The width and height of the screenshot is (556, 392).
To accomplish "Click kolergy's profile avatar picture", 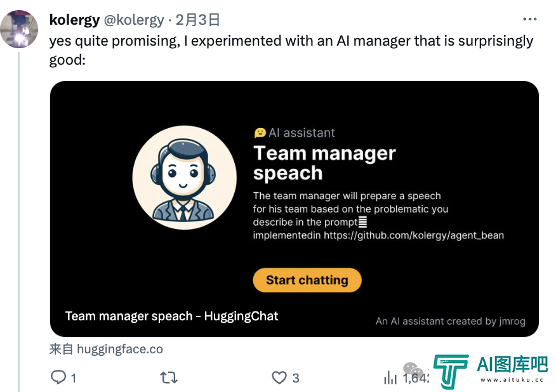I will point(19,29).
